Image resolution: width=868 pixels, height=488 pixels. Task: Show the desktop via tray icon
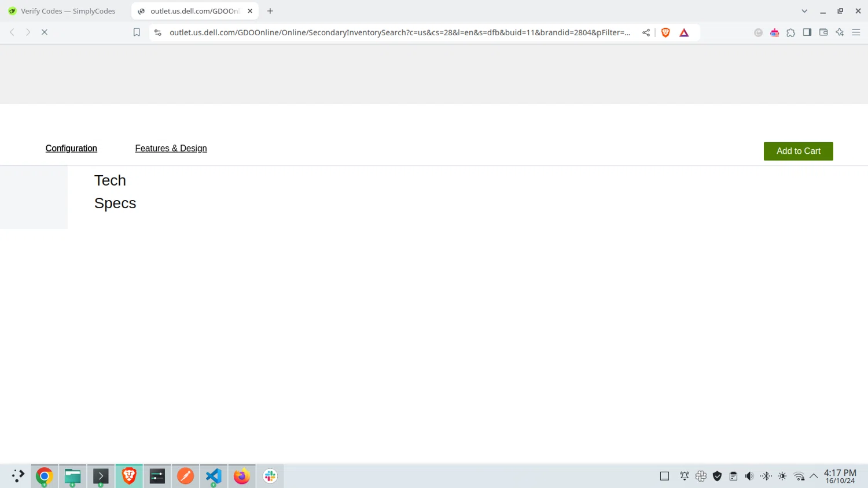(x=664, y=476)
